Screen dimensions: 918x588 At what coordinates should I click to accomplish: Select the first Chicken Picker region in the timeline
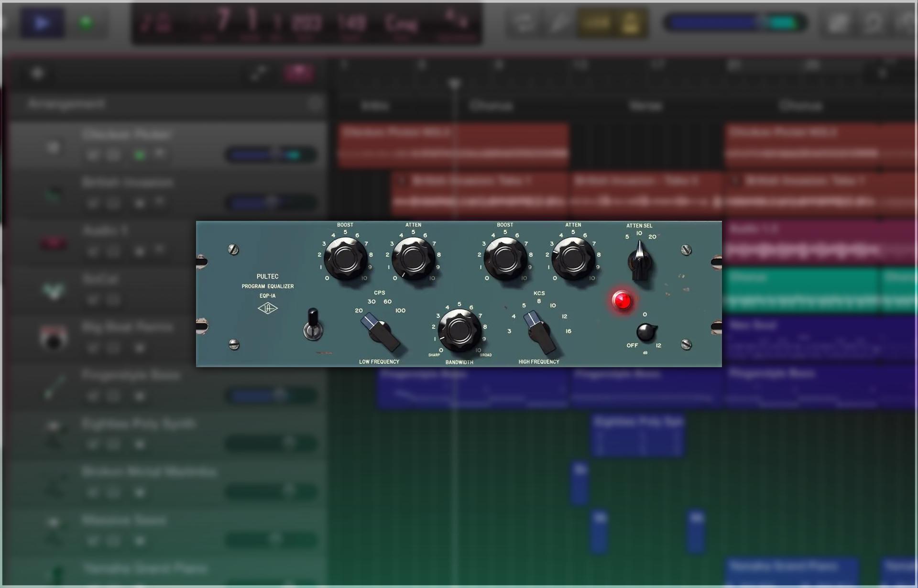point(453,145)
